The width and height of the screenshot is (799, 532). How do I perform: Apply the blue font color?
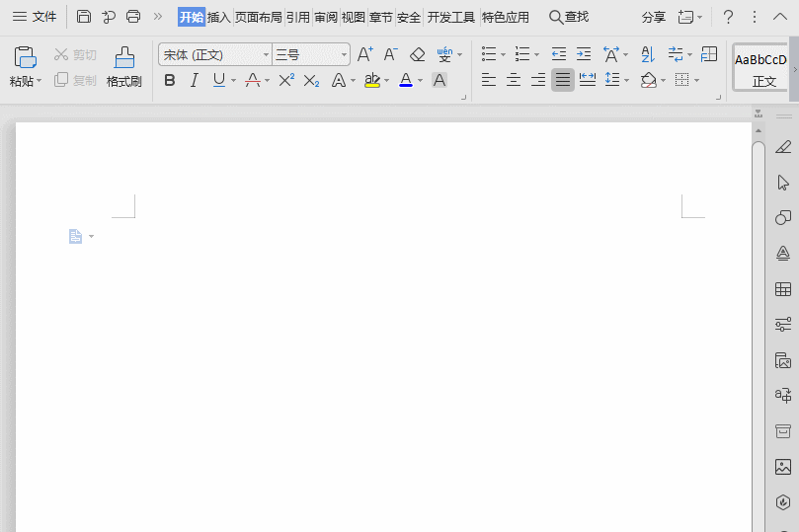406,80
